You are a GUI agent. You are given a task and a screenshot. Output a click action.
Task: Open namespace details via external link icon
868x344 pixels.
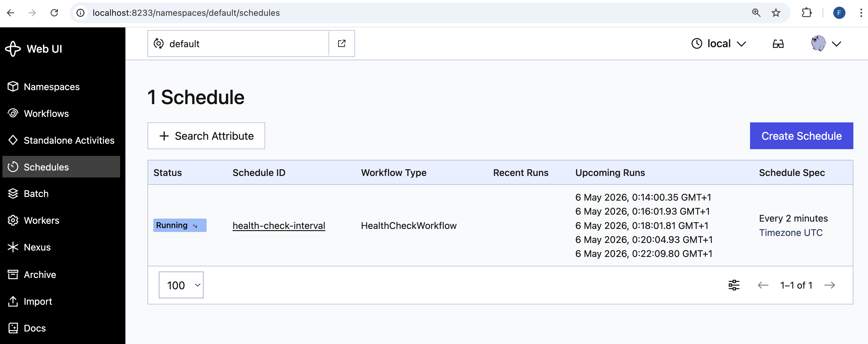342,44
